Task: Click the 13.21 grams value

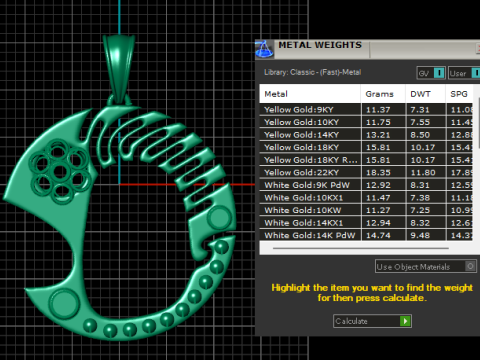Action: point(378,135)
